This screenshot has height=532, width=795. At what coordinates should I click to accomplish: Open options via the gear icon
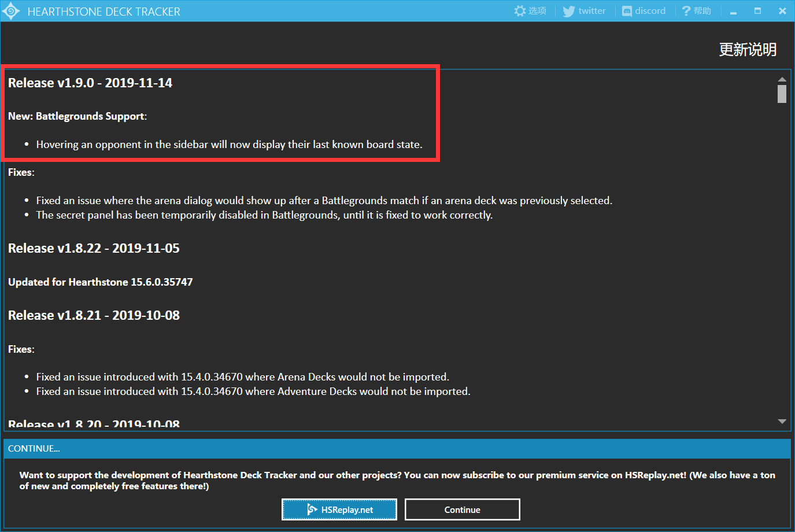530,11
